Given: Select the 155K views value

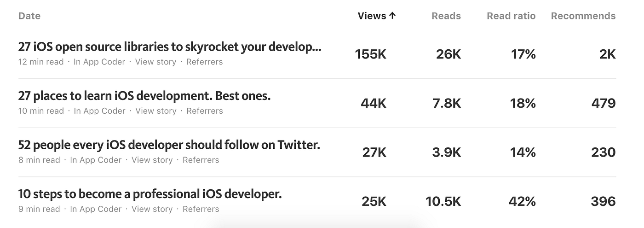Looking at the screenshot, I should (371, 54).
